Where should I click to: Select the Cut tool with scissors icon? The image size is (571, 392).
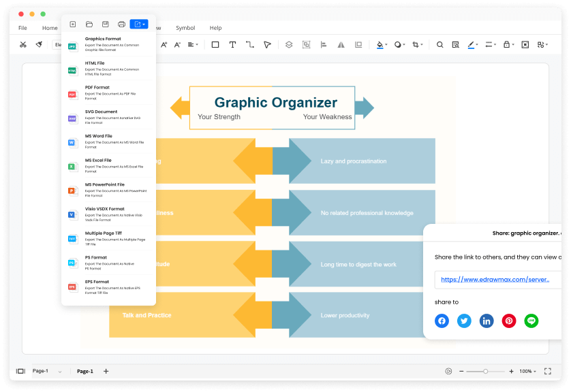22,44
